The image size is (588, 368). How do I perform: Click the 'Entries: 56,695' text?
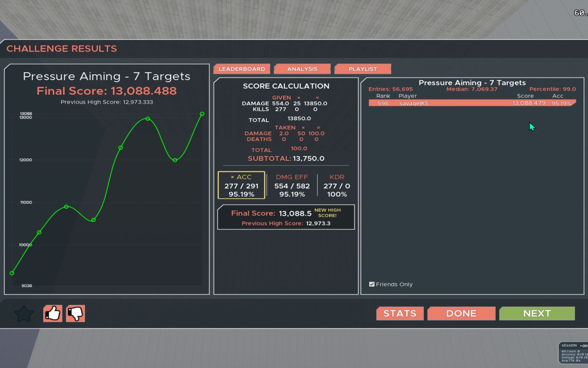tap(390, 89)
